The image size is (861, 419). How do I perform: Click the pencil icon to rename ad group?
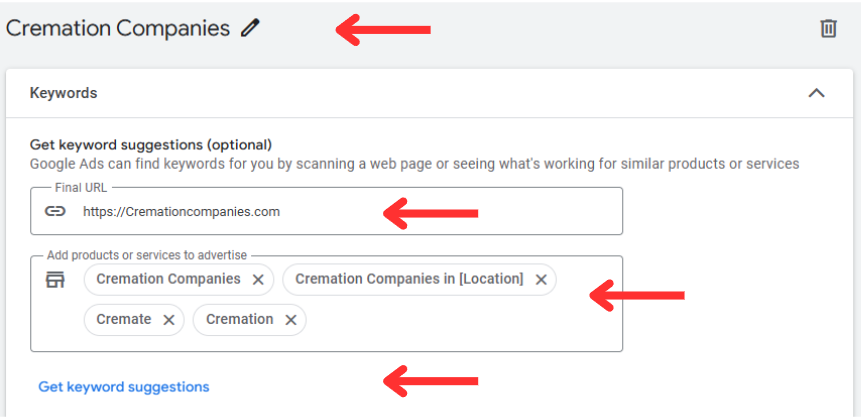click(250, 27)
